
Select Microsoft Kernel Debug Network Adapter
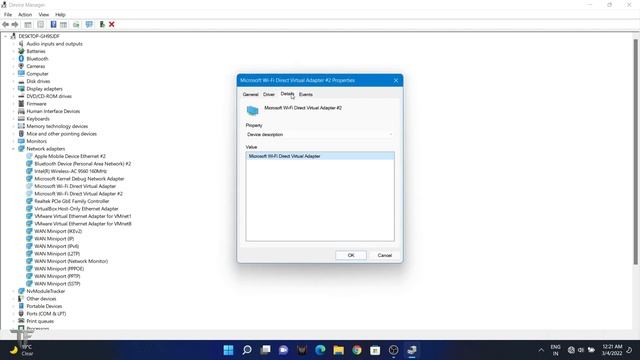[x=79, y=179]
